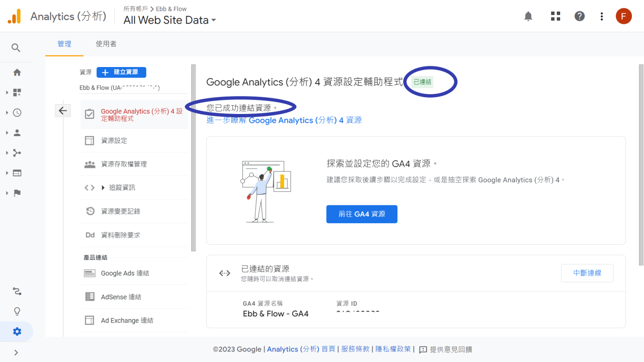Image resolution: width=644 pixels, height=362 pixels.
Task: Open the Behavior window icon
Action: [x=17, y=173]
